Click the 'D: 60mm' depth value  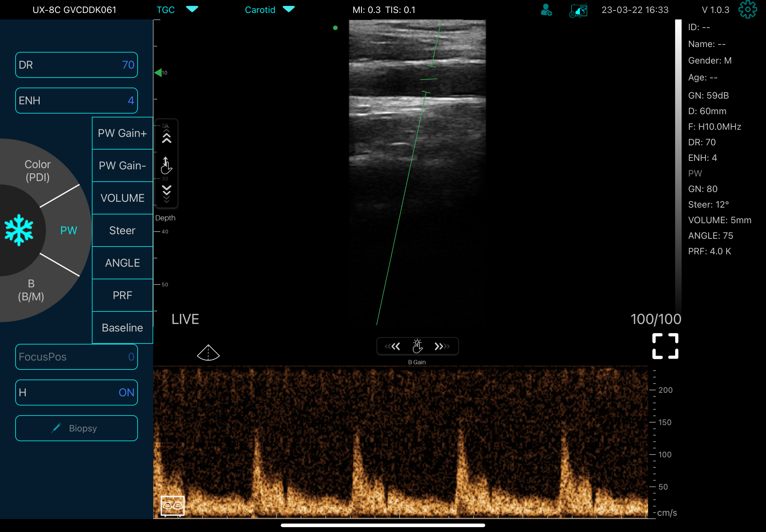pos(707,111)
